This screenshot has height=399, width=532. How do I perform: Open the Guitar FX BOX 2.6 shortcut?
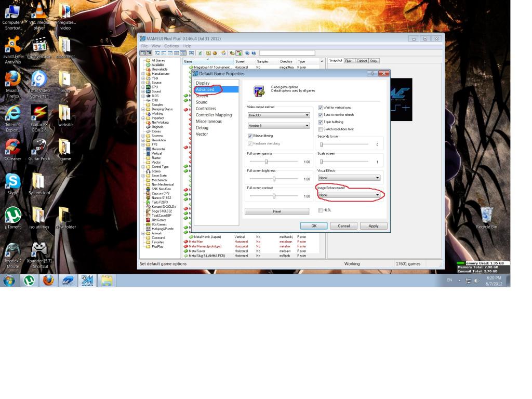(x=39, y=118)
